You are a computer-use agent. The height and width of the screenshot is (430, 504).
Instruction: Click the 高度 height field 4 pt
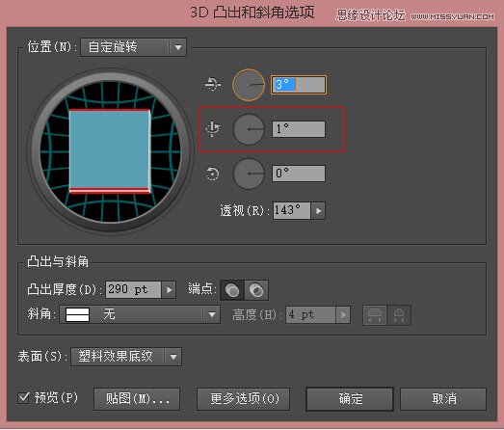pos(310,314)
